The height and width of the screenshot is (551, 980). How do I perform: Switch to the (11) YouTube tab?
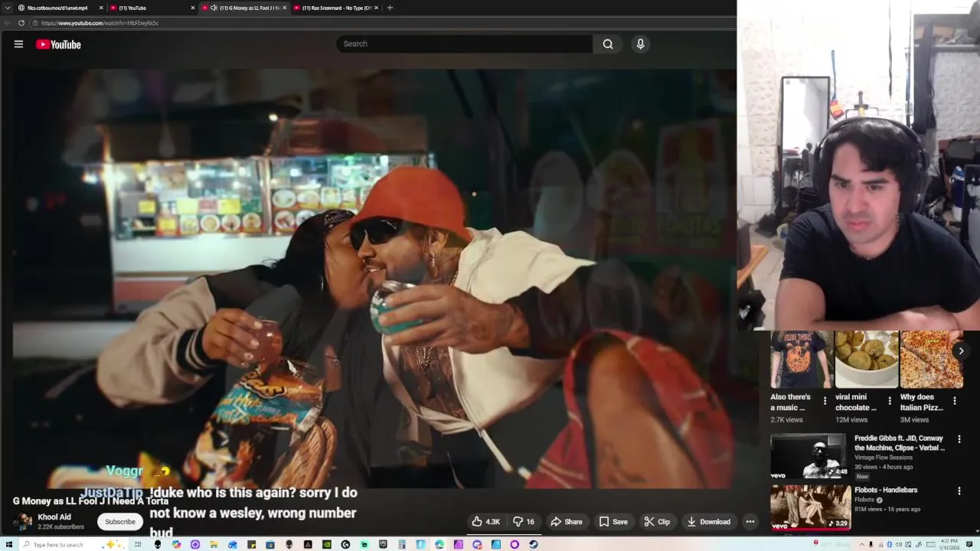point(152,8)
